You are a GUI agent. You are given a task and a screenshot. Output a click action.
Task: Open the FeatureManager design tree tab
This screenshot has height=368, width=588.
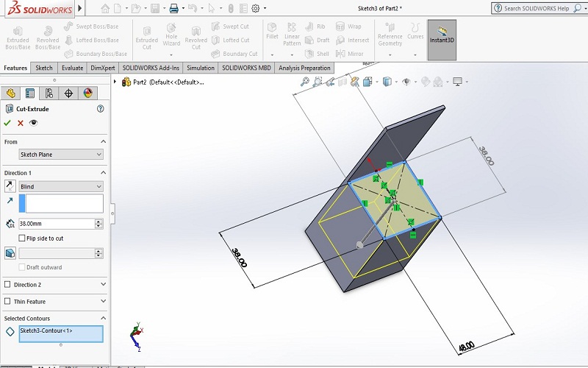tap(10, 93)
